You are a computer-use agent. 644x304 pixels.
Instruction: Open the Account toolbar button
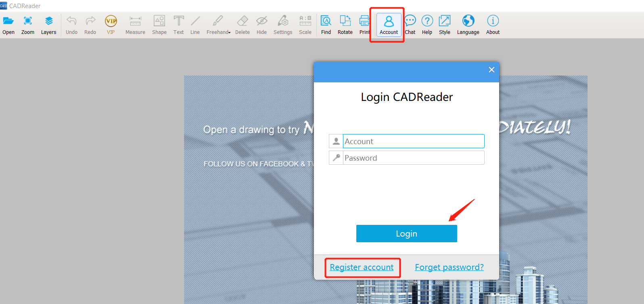389,25
